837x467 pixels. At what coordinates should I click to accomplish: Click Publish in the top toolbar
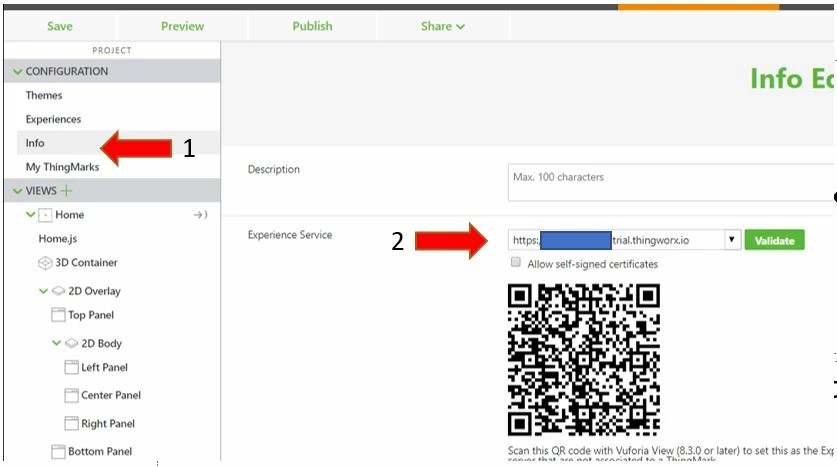pyautogui.click(x=312, y=26)
